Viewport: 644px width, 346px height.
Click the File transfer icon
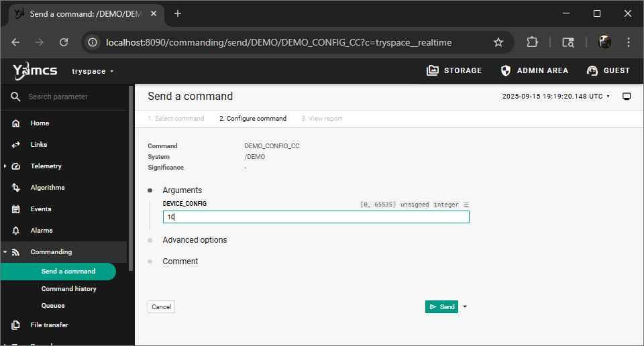(x=15, y=325)
